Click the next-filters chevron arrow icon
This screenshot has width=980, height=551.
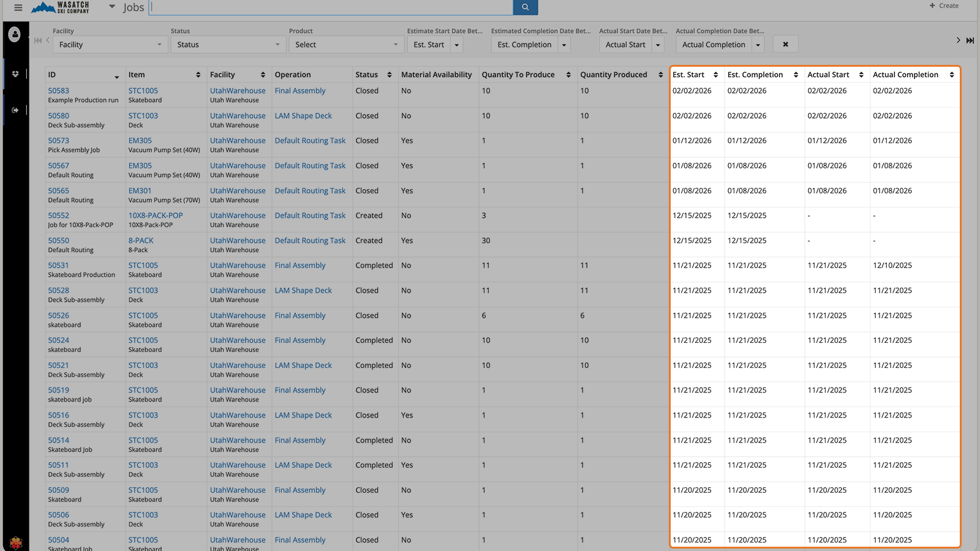tap(958, 40)
